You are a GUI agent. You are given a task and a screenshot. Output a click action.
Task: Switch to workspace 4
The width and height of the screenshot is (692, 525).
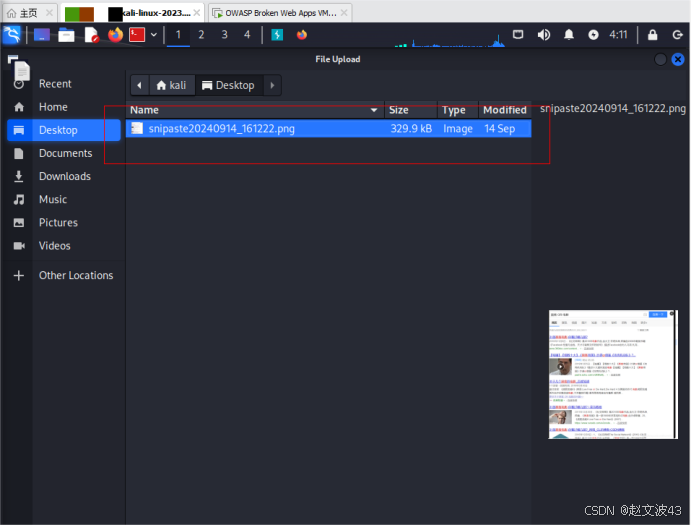pyautogui.click(x=247, y=35)
